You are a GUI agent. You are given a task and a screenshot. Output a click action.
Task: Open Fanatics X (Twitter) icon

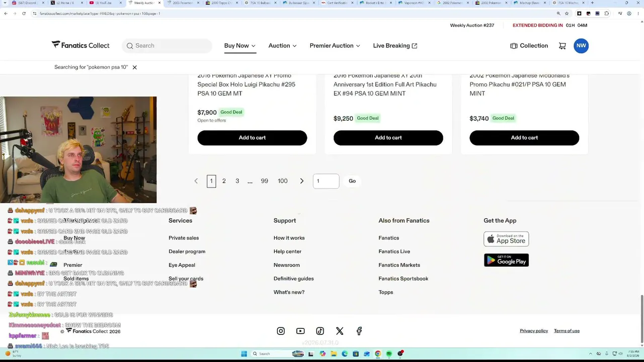(x=340, y=331)
